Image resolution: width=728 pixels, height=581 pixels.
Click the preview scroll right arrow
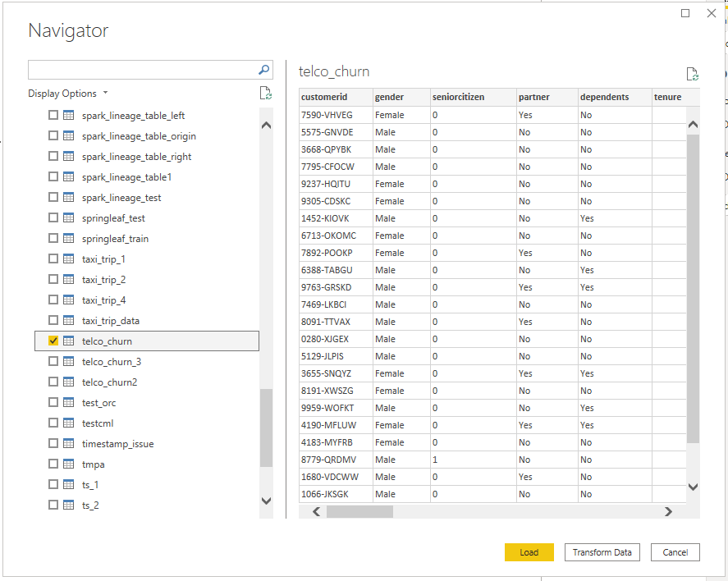pos(668,511)
